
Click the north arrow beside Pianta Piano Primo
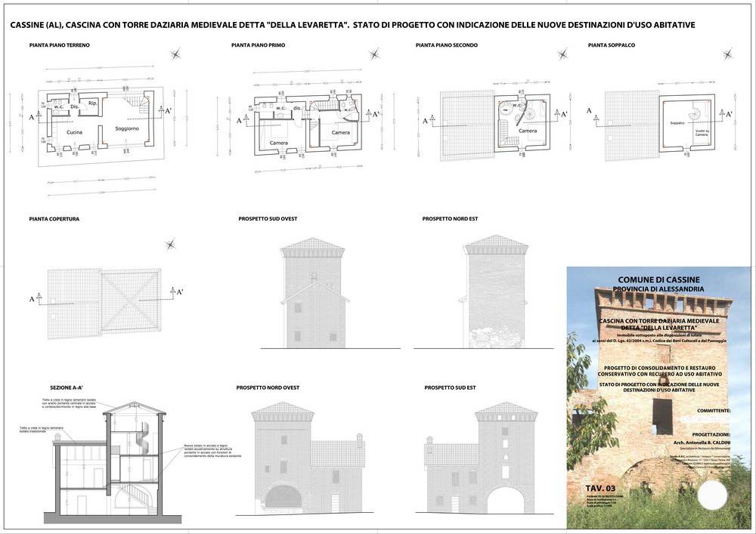(374, 54)
